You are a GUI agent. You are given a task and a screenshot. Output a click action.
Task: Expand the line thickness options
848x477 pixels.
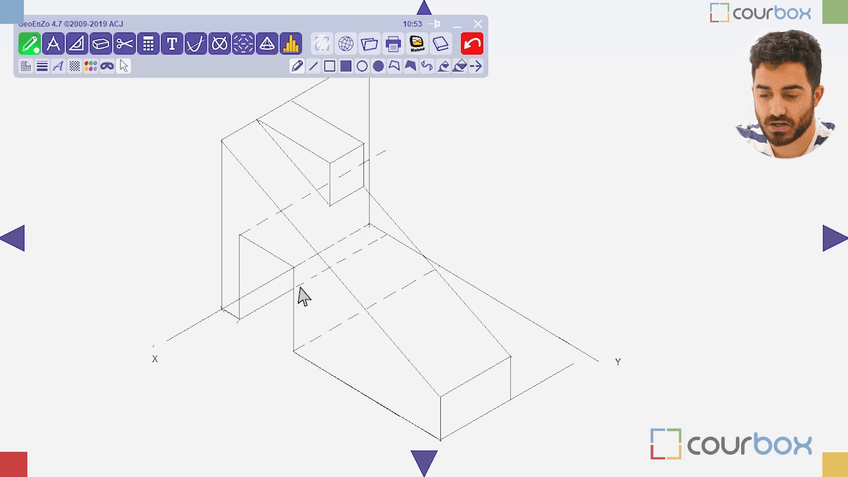coord(42,66)
